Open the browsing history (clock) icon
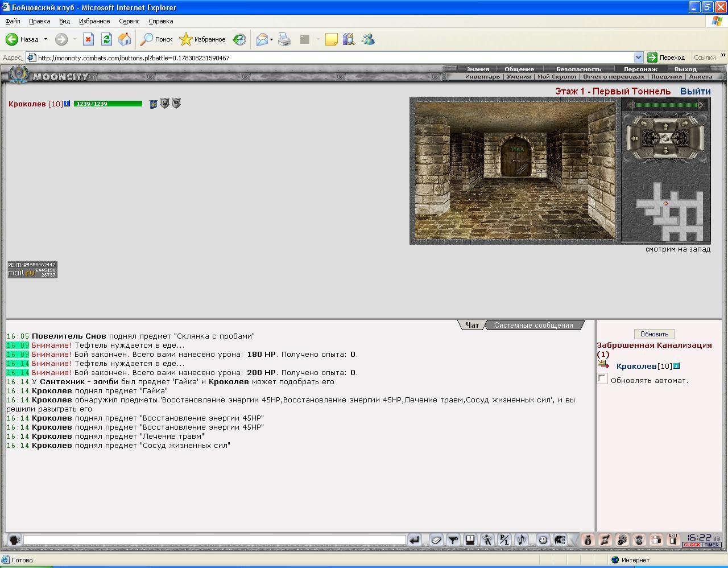The width and height of the screenshot is (728, 568). 239,39
